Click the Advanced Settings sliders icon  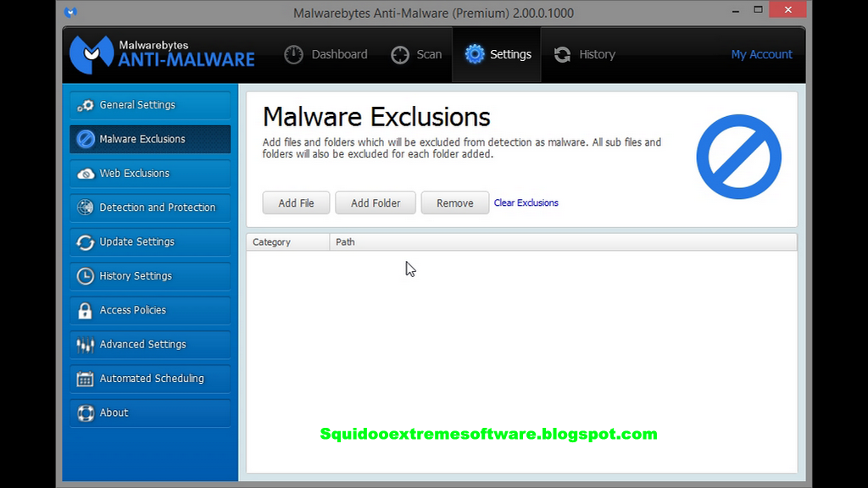(x=86, y=345)
